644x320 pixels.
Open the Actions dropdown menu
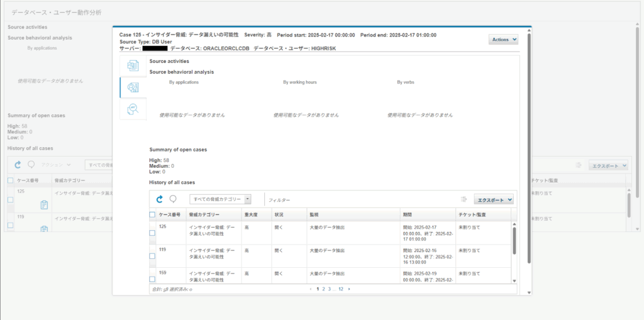[503, 40]
